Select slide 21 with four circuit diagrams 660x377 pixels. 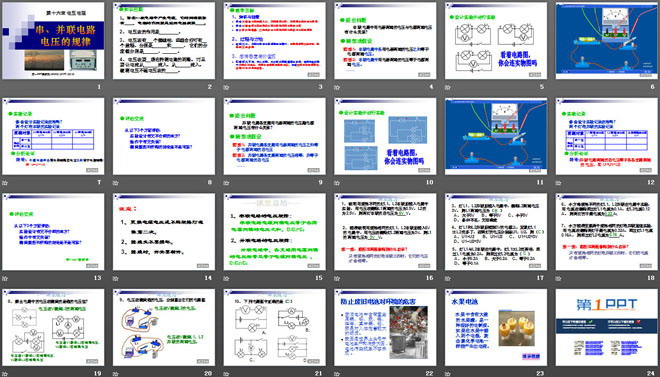pos(274,327)
